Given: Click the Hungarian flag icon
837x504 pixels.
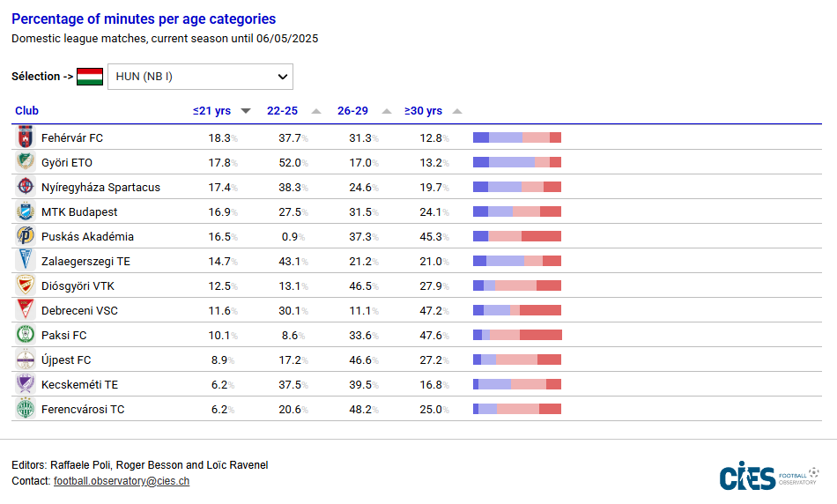Looking at the screenshot, I should click(x=90, y=77).
